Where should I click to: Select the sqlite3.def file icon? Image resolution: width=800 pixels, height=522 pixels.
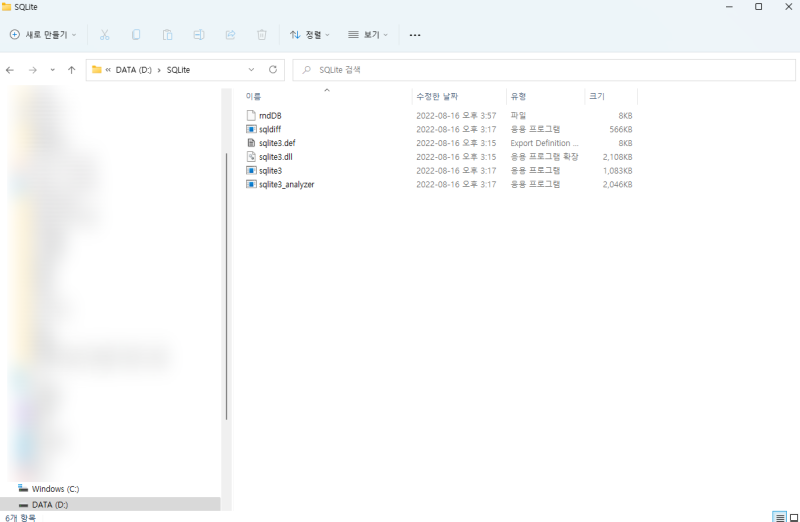point(251,143)
